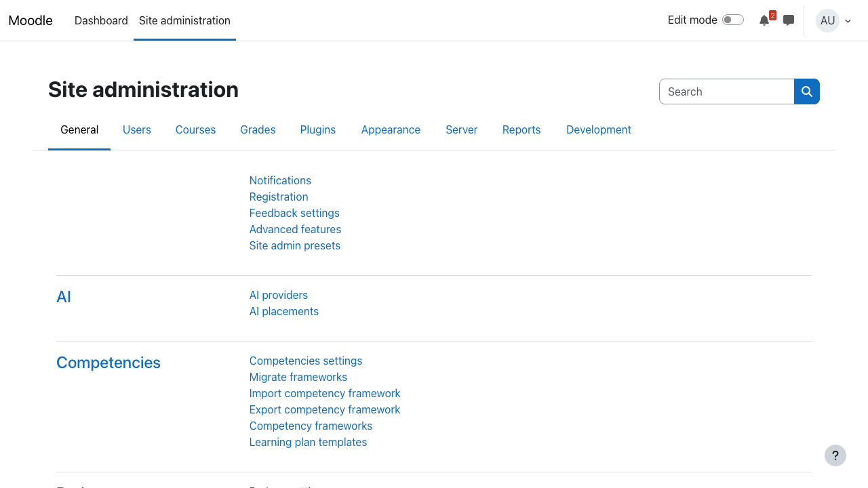The width and height of the screenshot is (868, 488).
Task: Open the Registration link
Action: [279, 197]
